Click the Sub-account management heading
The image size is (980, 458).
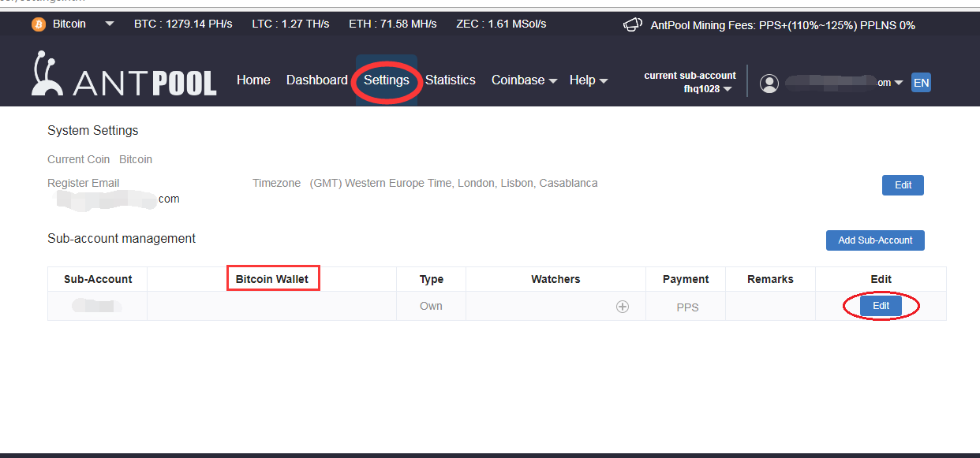pyautogui.click(x=122, y=238)
